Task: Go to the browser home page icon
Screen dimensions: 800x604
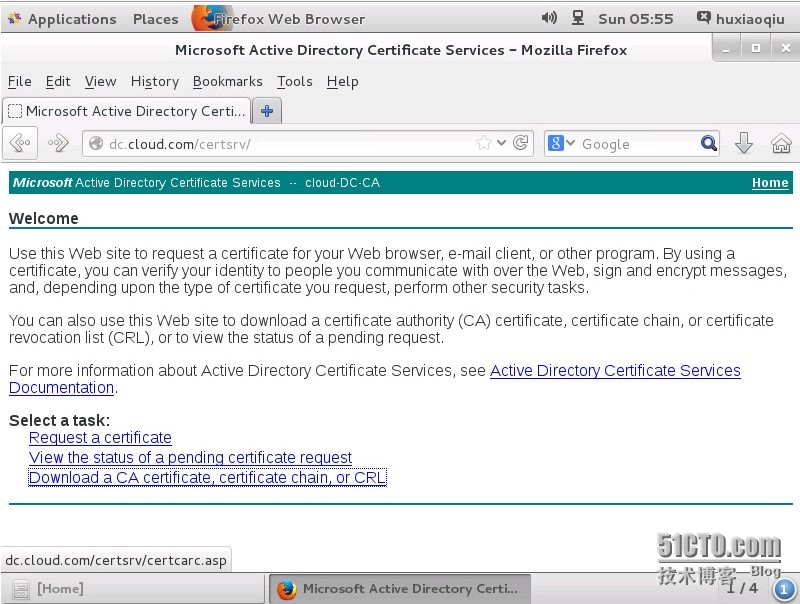Action: (x=781, y=143)
